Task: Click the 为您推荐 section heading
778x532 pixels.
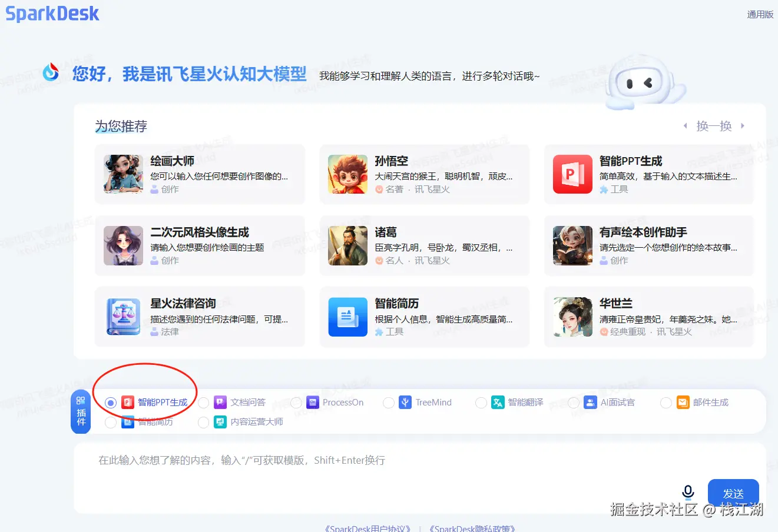Action: pos(121,126)
